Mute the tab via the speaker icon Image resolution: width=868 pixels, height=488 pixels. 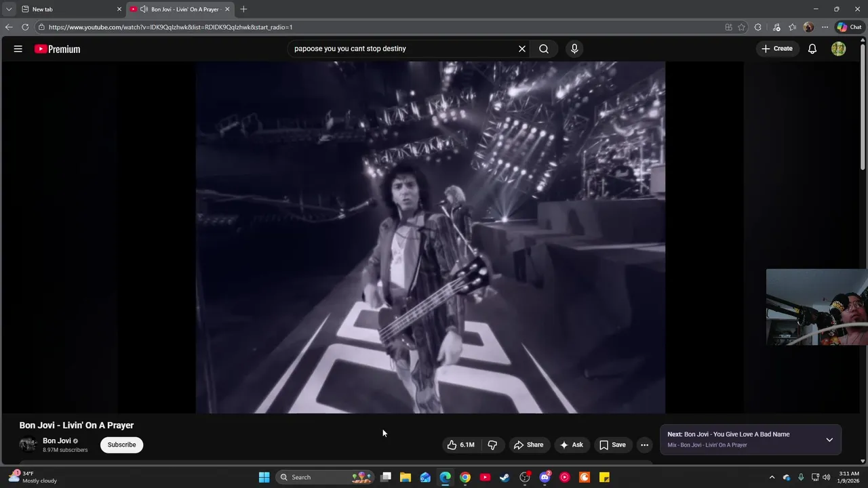pos(144,9)
